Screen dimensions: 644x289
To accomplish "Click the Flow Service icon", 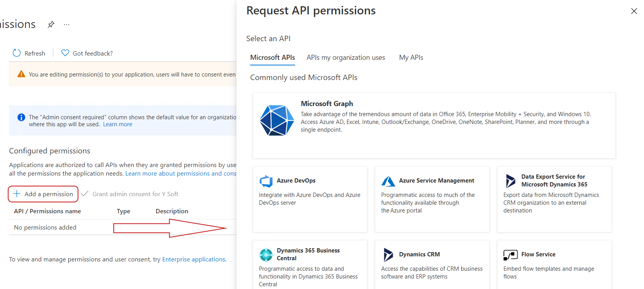I will coord(510,255).
